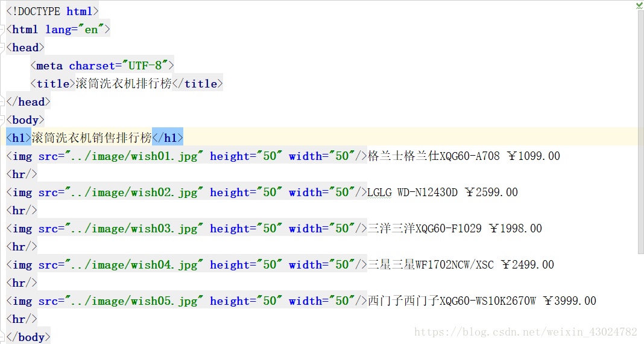Viewport: 644px width, 344px height.
Task: Click the product name 三洋三洋XQG60-F1029
Action: click(425, 229)
